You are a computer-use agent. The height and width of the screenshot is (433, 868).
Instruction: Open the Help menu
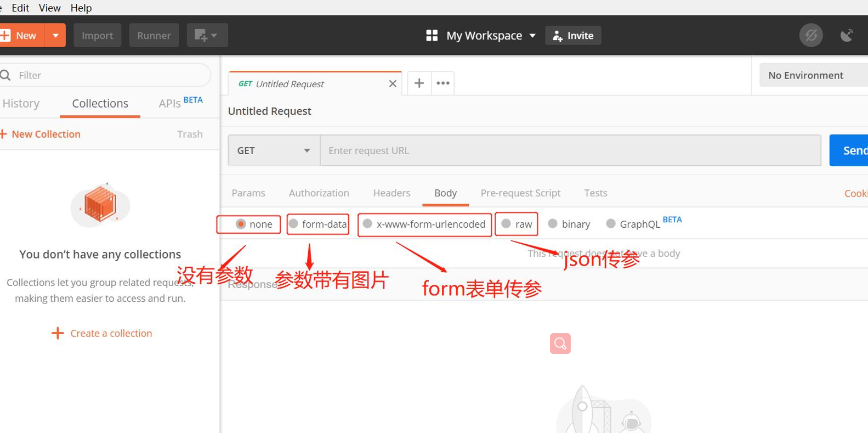tap(81, 8)
